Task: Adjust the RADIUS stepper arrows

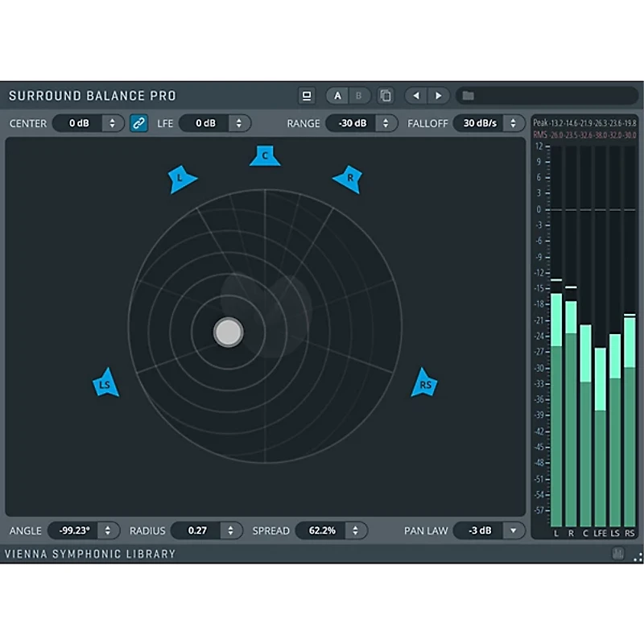Action: [230, 530]
